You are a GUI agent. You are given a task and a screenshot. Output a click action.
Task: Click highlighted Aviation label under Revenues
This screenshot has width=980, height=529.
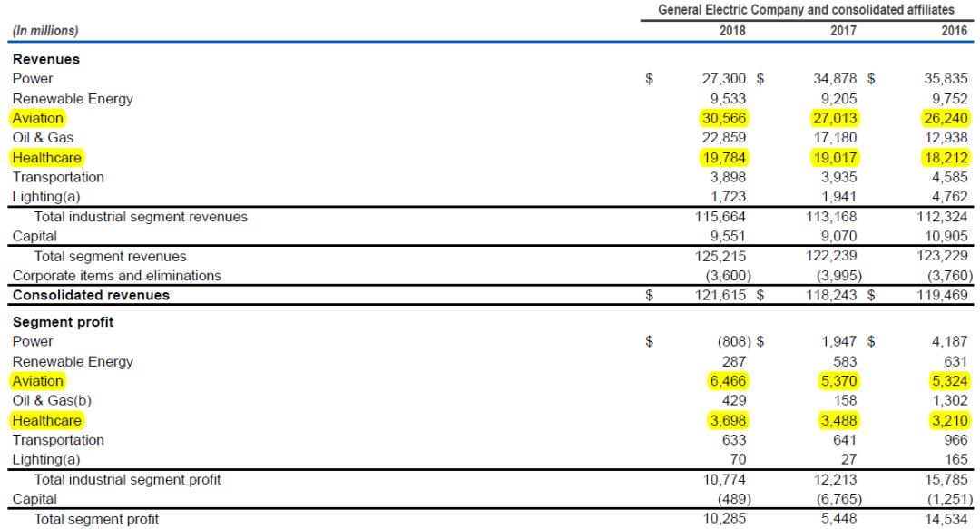[x=37, y=118]
